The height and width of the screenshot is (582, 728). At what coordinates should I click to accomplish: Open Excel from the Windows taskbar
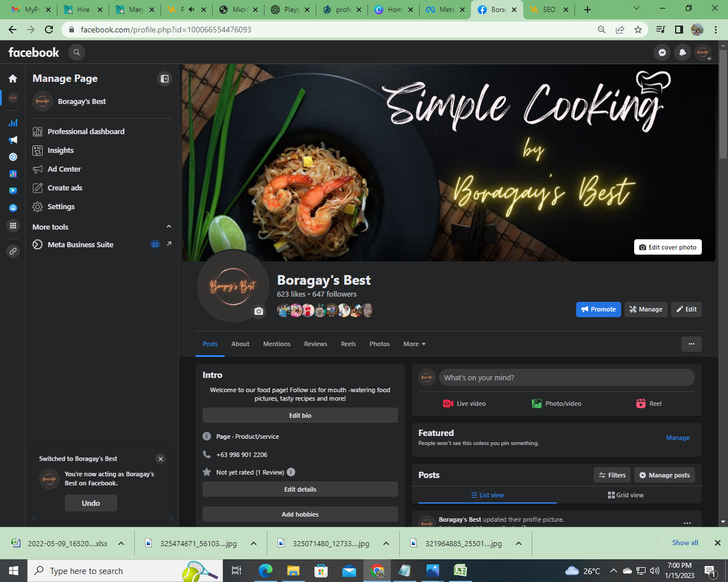click(x=460, y=571)
